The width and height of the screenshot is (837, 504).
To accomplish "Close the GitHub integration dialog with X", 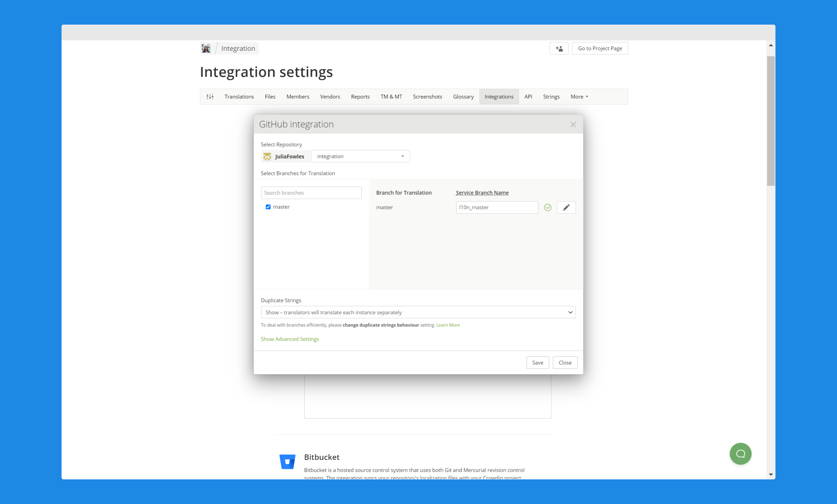I will click(573, 125).
